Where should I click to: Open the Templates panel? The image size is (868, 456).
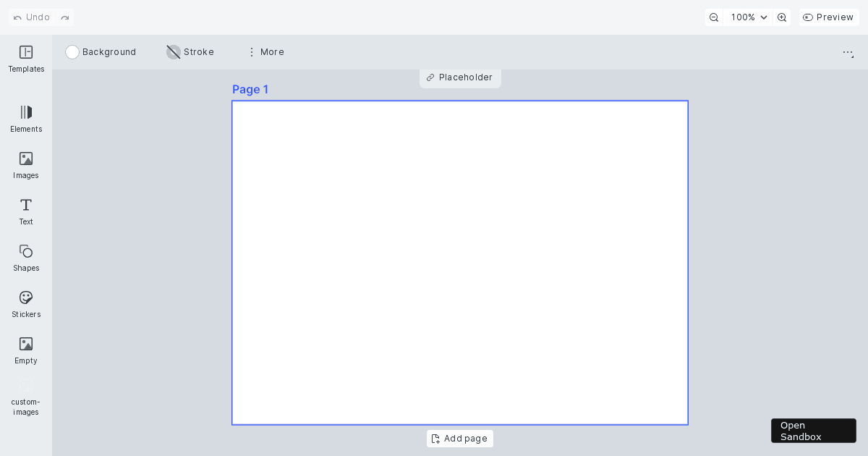click(26, 58)
